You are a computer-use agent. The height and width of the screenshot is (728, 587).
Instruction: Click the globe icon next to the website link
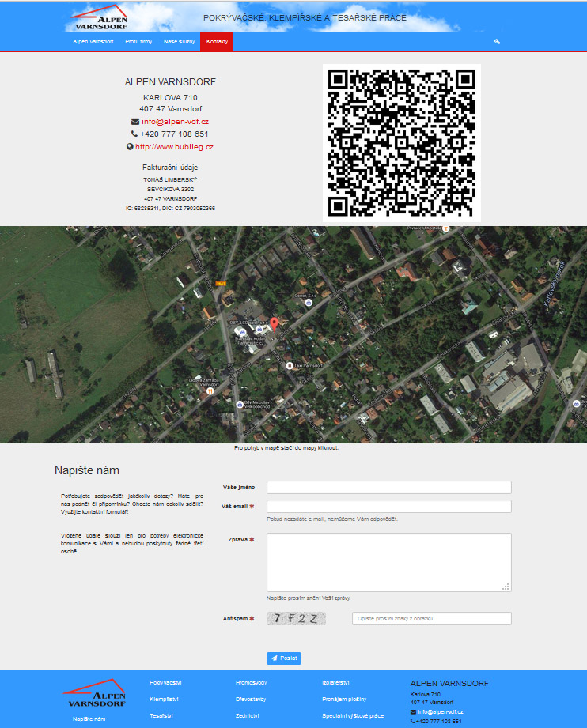coord(130,147)
